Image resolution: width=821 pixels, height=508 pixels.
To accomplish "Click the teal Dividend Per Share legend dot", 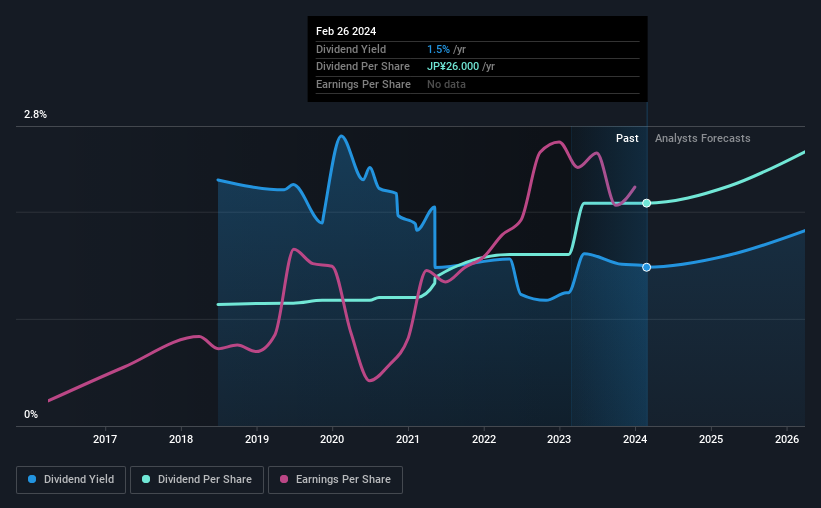I will coord(146,479).
